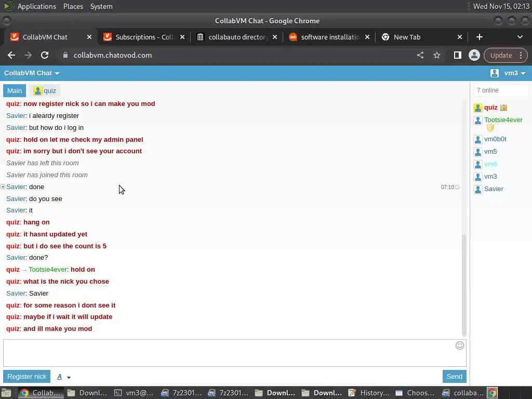Select user Tootsie4ever in online list
The image size is (532, 399).
click(503, 120)
